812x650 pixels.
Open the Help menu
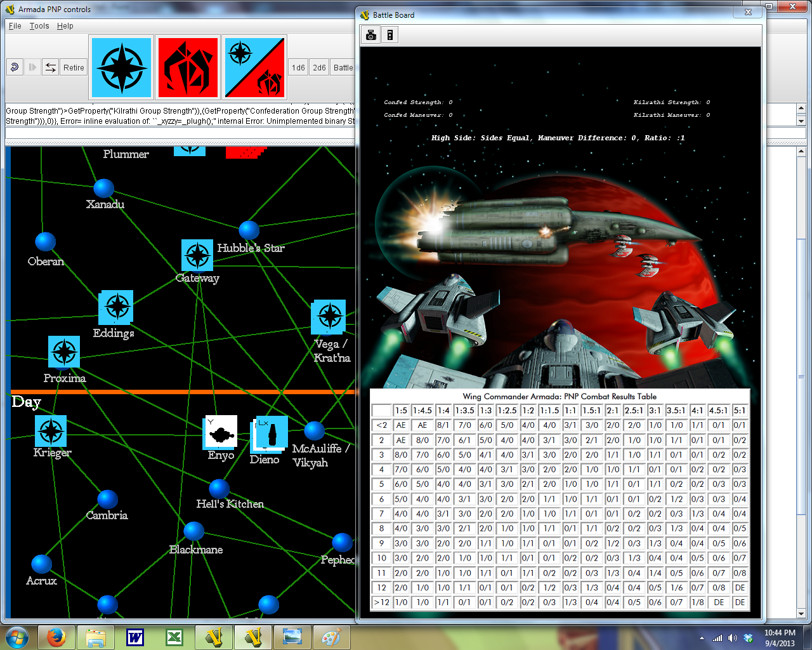pos(65,26)
